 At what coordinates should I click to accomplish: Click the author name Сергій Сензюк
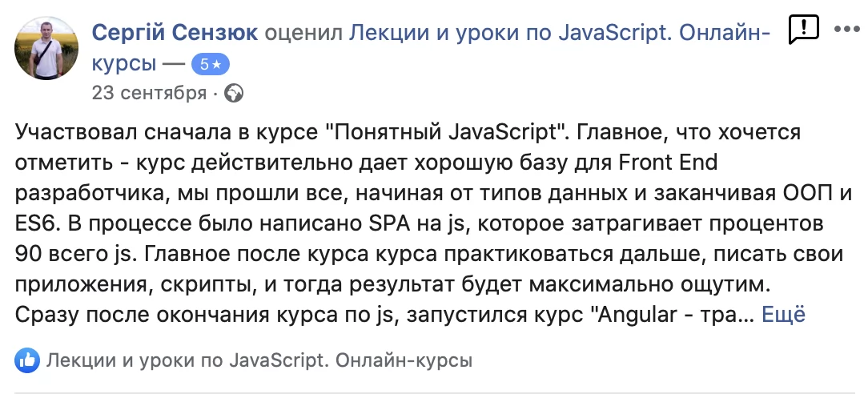pos(175,33)
